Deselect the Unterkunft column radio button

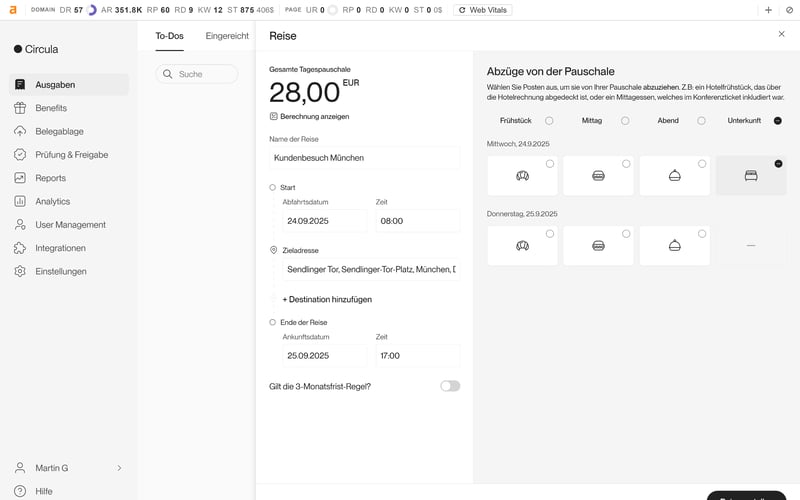778,121
